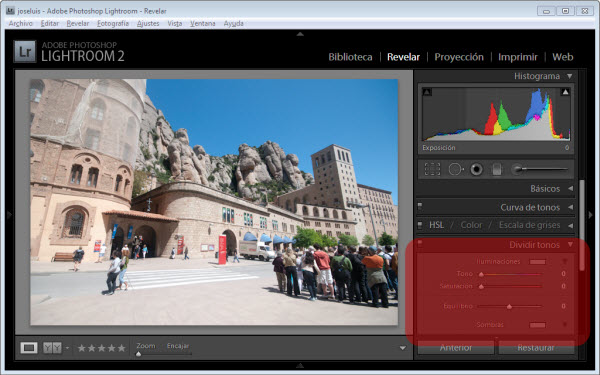Collapse the Sombras section triangle

pyautogui.click(x=564, y=324)
